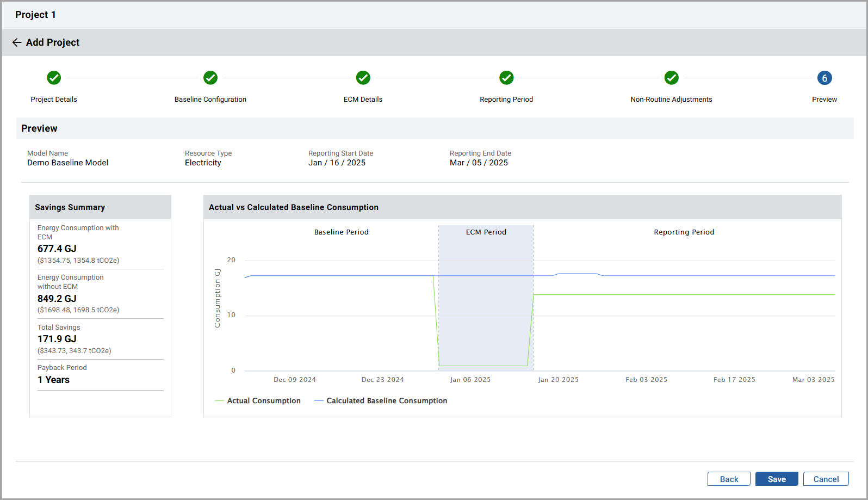This screenshot has height=500, width=868.
Task: Click the Total Savings 171.9 GJ value
Action: click(57, 339)
